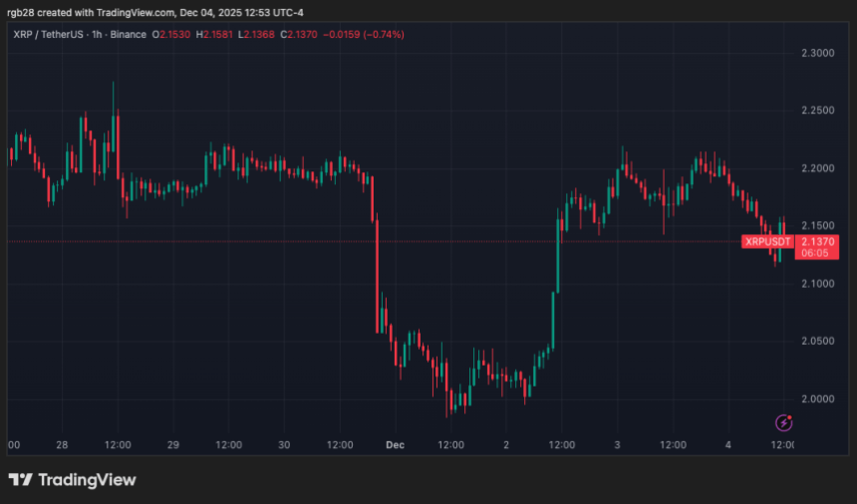This screenshot has height=504, width=857.
Task: Click the close value C2.1370
Action: pyautogui.click(x=298, y=35)
